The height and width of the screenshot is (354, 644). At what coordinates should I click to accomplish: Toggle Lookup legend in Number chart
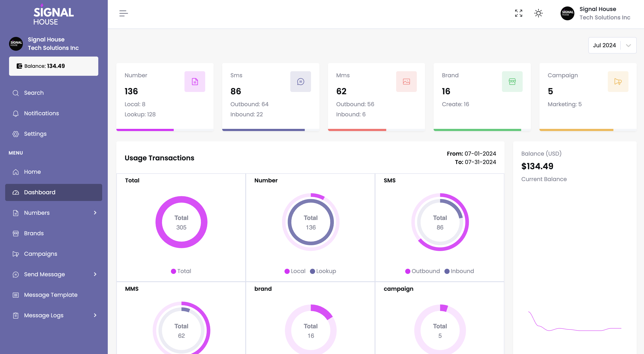(323, 271)
